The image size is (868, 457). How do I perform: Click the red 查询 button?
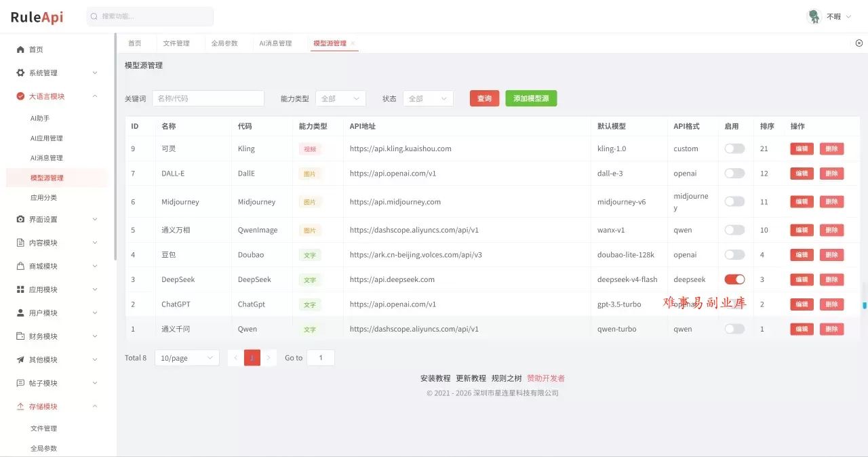(484, 98)
